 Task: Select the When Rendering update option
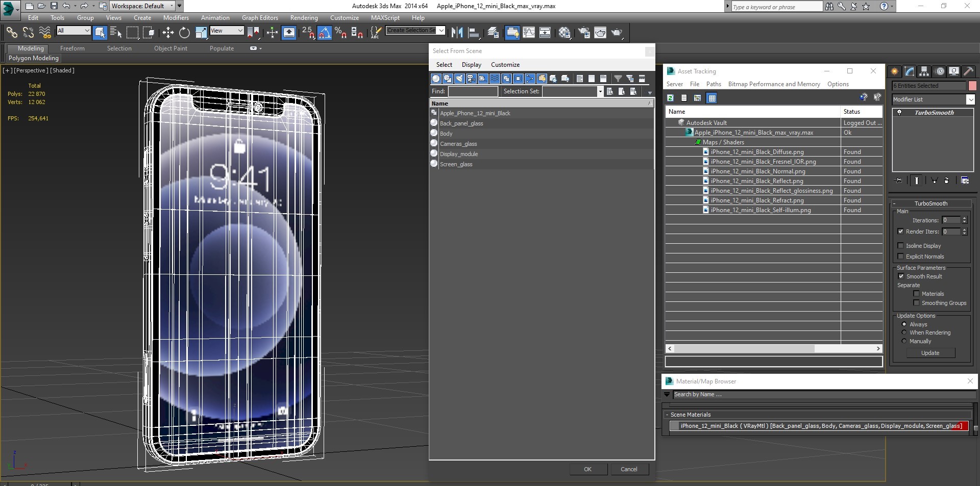coord(904,332)
